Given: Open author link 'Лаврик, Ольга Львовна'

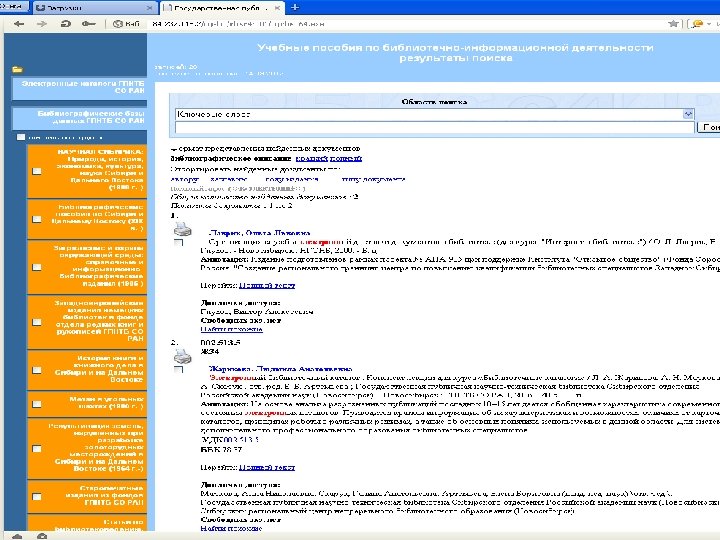Looking at the screenshot, I should (259, 233).
